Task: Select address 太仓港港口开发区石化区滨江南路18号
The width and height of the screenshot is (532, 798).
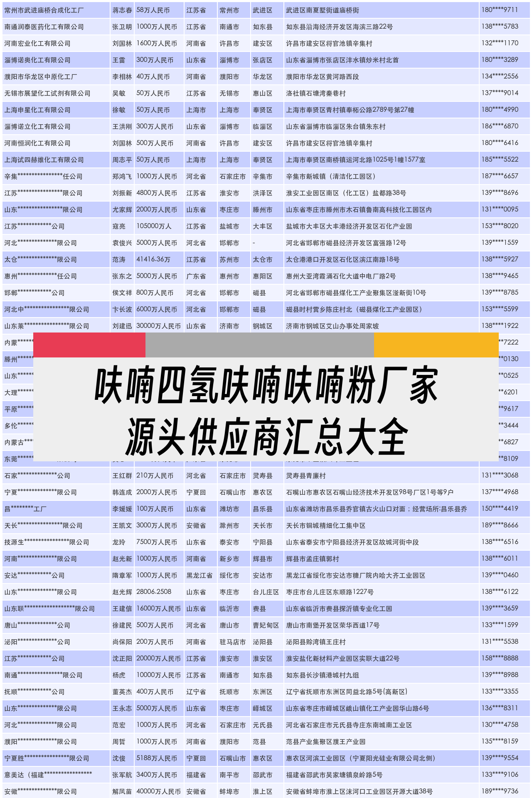Action: [343, 259]
